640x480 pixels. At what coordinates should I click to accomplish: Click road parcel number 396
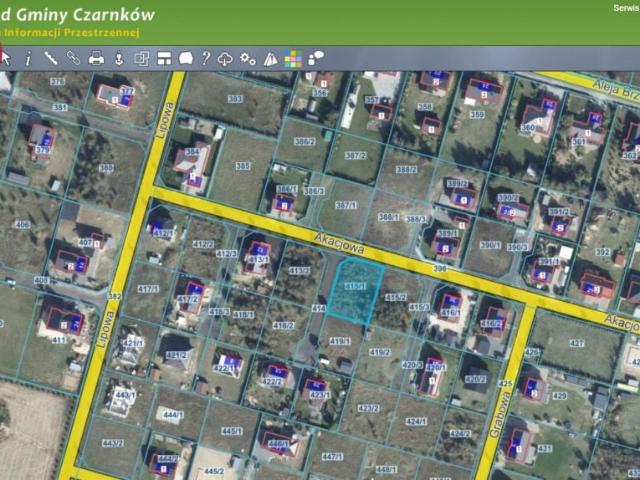(x=440, y=269)
